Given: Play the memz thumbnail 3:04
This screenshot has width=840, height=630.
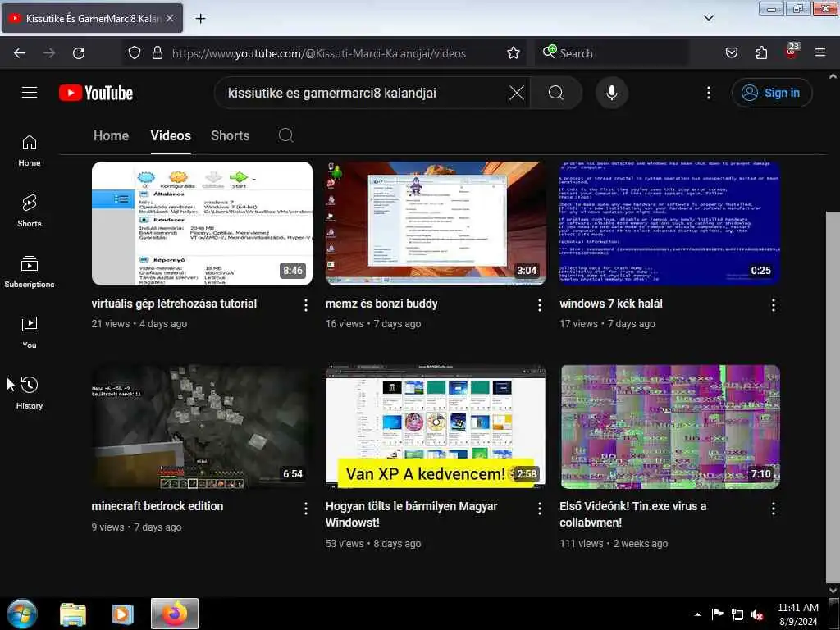Looking at the screenshot, I should click(436, 223).
